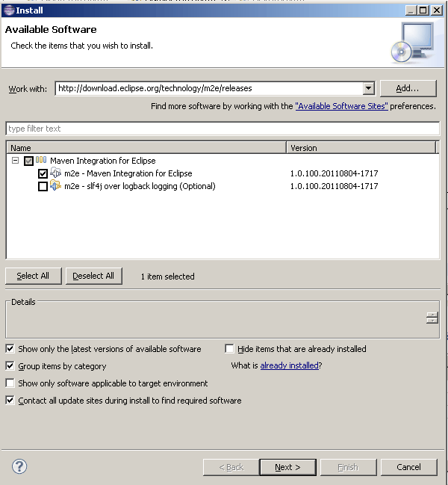The image size is (448, 485).
Task: Click the Eclipse icon in the Install title bar
Action: pyautogui.click(x=9, y=10)
